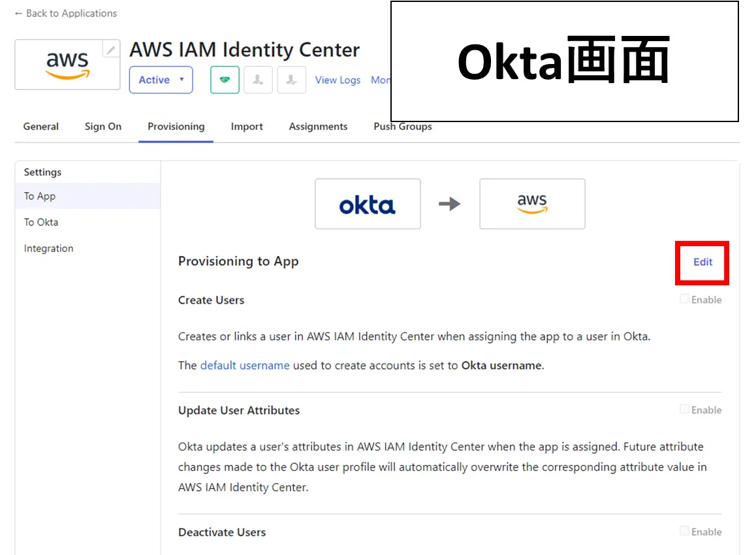Open the Push Groups tab
This screenshot has height=555, width=756.
403,126
